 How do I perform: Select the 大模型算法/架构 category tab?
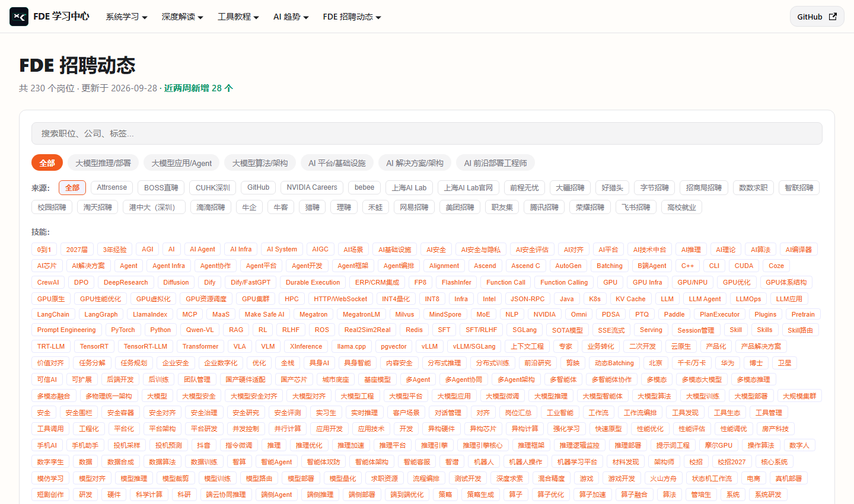point(260,163)
